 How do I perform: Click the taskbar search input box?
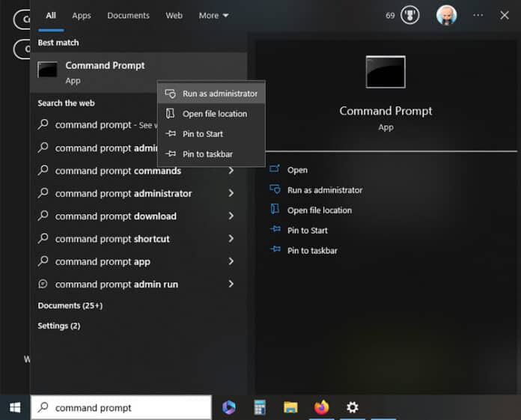click(121, 407)
